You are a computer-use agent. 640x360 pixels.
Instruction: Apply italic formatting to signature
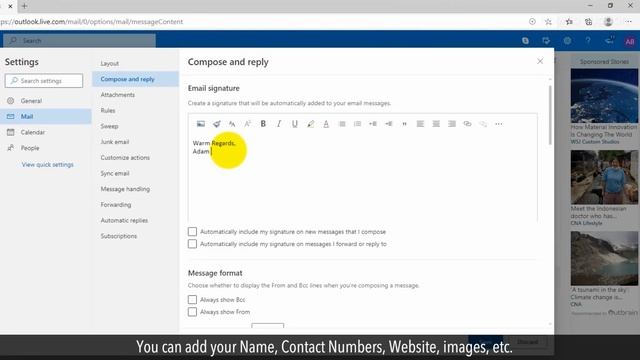[x=279, y=124]
